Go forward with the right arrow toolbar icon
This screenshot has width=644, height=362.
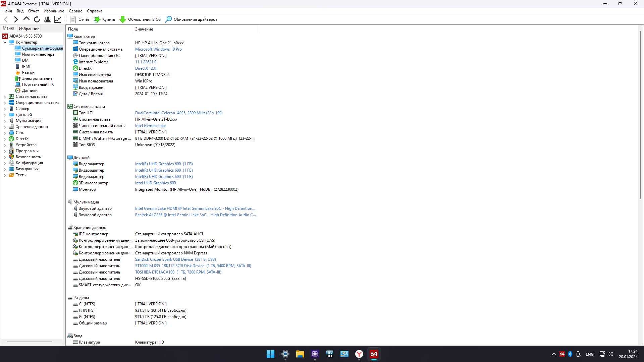pyautogui.click(x=16, y=19)
